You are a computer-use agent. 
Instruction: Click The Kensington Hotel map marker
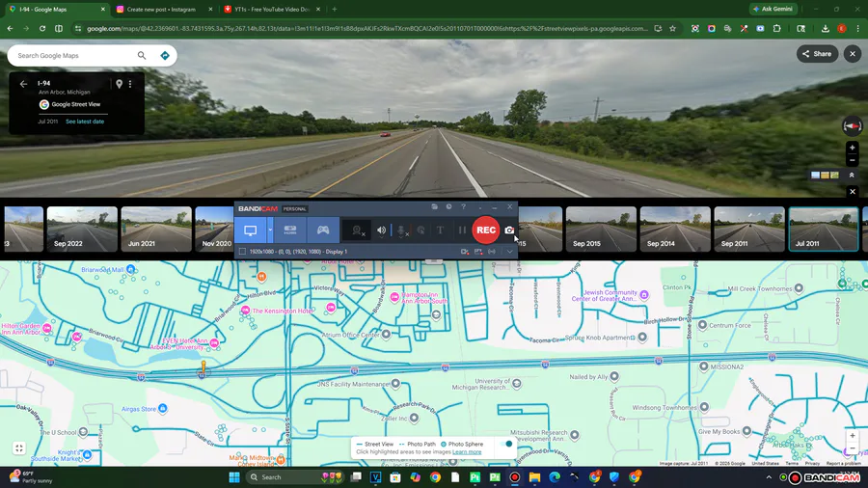click(245, 311)
